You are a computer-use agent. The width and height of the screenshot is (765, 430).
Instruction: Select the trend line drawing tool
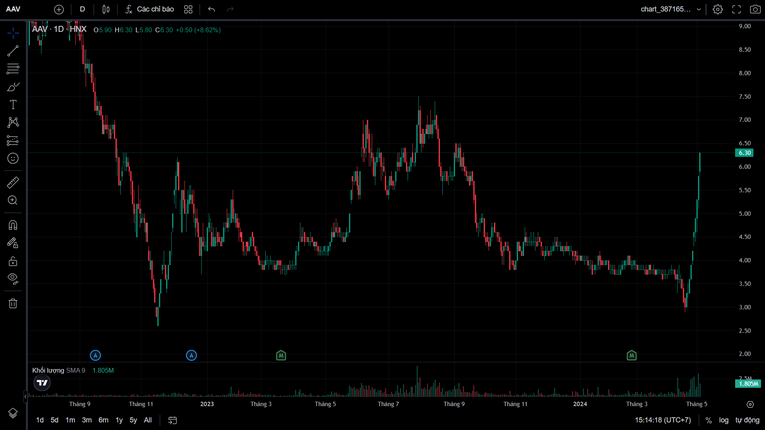(13, 51)
